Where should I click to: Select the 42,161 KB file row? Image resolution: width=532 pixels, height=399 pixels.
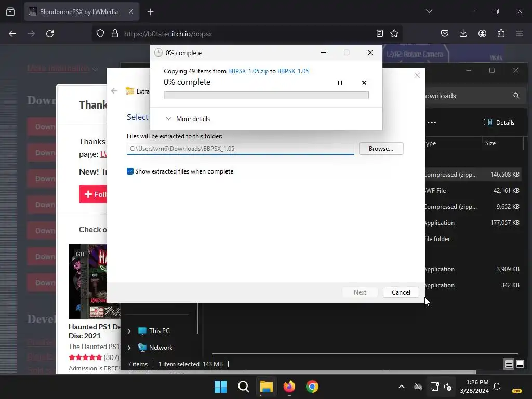click(x=474, y=191)
